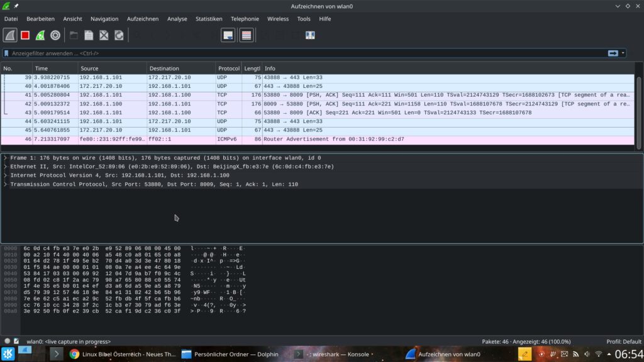Sort by the Info column header

click(448, 69)
